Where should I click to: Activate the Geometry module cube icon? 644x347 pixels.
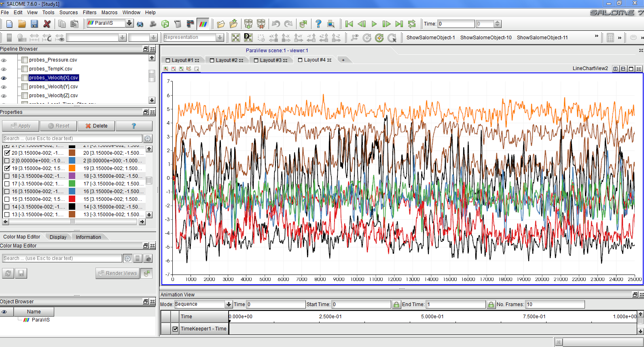pos(165,24)
